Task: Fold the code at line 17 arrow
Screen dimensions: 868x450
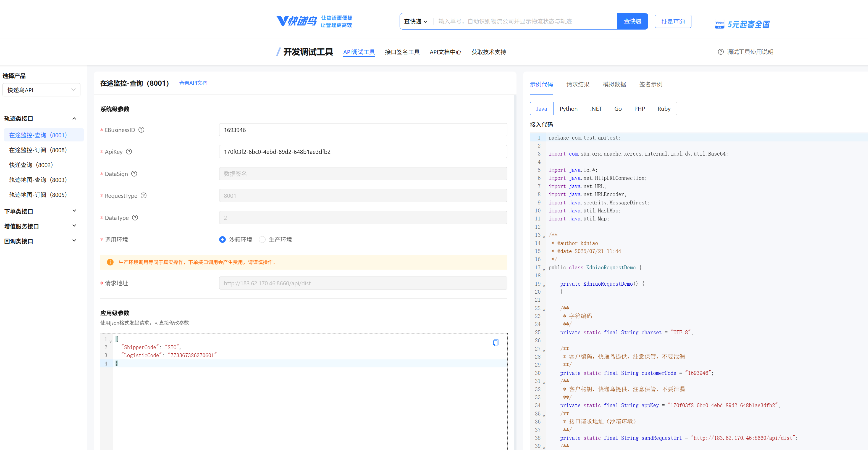Action: (x=544, y=269)
